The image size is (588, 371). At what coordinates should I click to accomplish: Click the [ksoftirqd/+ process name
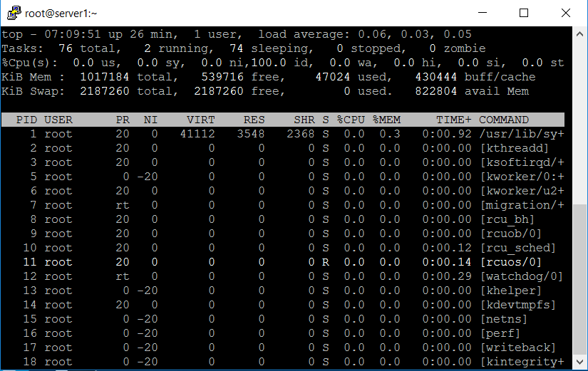point(522,162)
